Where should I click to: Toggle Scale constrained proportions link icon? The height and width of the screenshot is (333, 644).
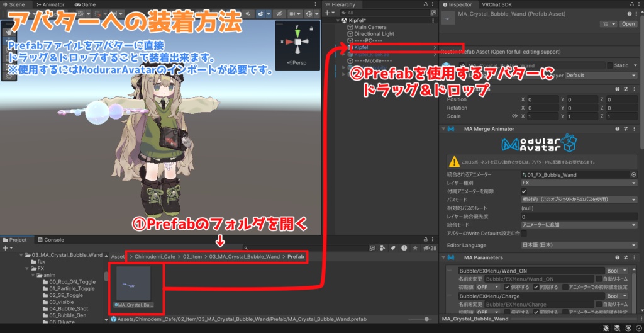(x=514, y=116)
